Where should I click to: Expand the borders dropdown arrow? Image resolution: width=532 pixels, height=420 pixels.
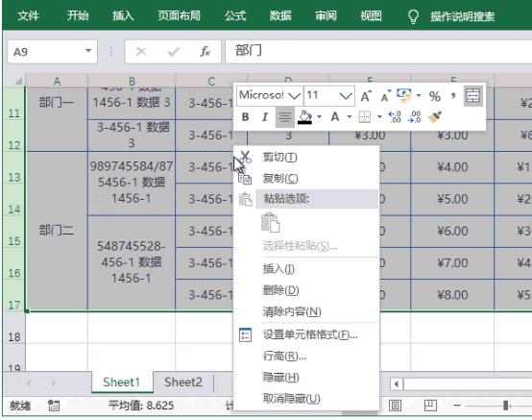tap(379, 117)
